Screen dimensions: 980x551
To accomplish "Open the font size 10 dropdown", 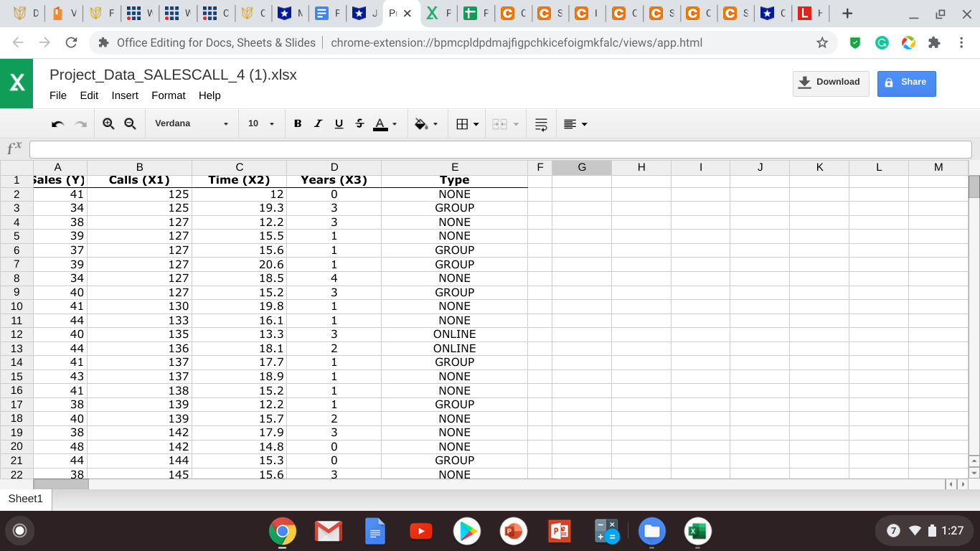I will pyautogui.click(x=261, y=123).
